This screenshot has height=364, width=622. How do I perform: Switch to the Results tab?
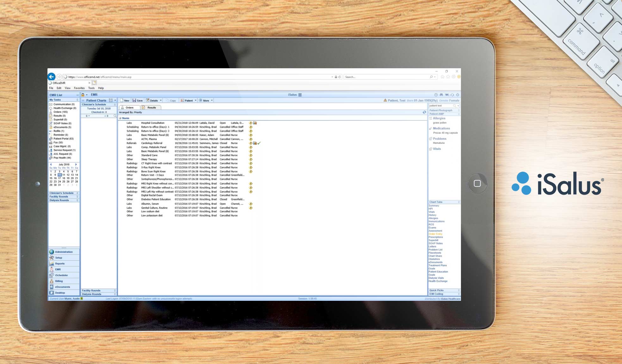tap(151, 108)
